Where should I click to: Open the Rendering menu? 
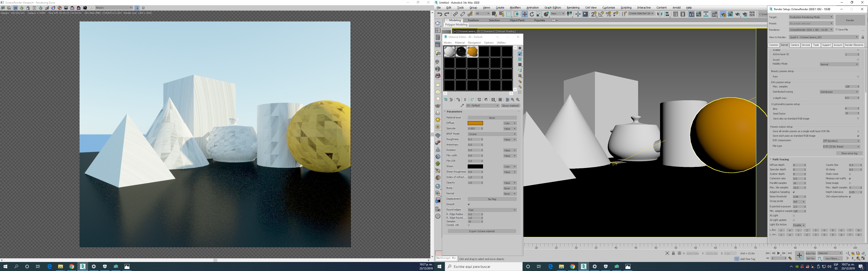click(573, 7)
